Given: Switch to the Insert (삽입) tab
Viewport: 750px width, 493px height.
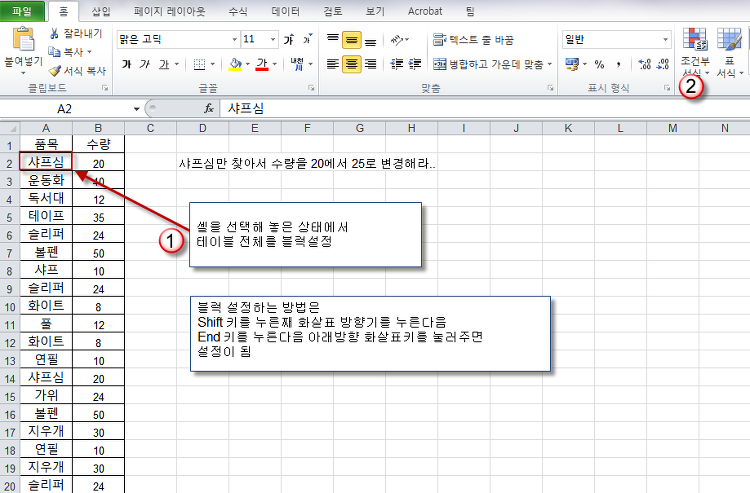Looking at the screenshot, I should pos(101,11).
